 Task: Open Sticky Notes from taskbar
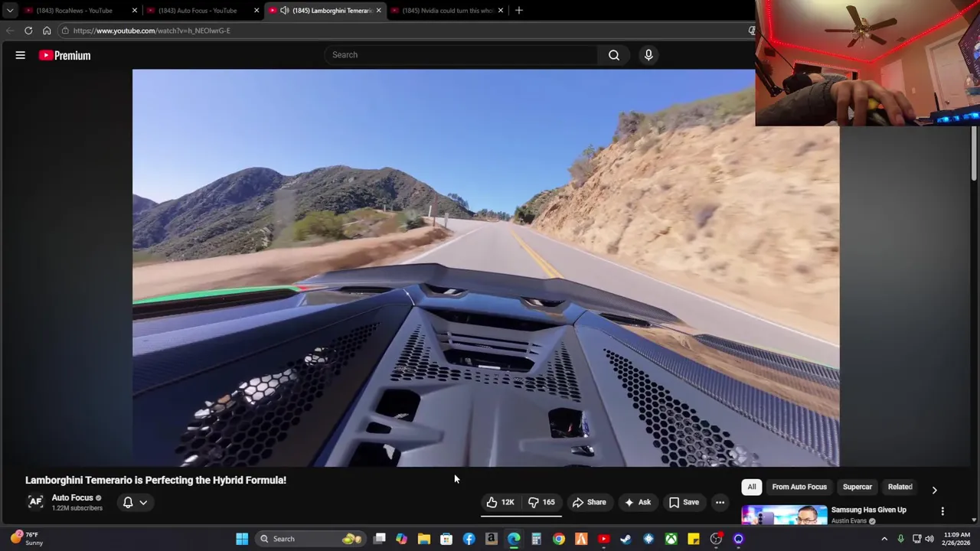point(693,539)
